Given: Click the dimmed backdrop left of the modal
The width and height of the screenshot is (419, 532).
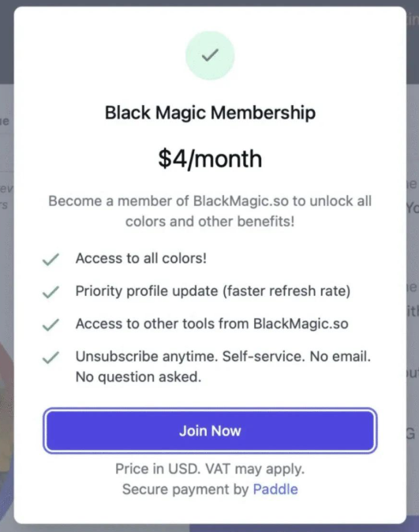Looking at the screenshot, I should tap(6, 272).
